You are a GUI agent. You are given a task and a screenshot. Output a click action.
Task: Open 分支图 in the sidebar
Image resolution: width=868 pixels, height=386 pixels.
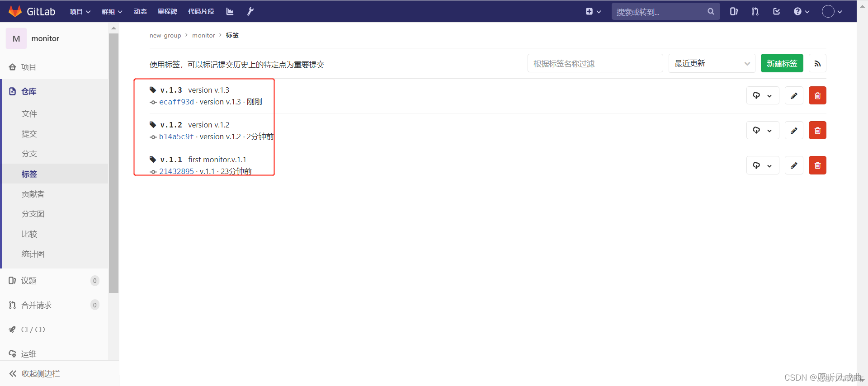tap(33, 214)
